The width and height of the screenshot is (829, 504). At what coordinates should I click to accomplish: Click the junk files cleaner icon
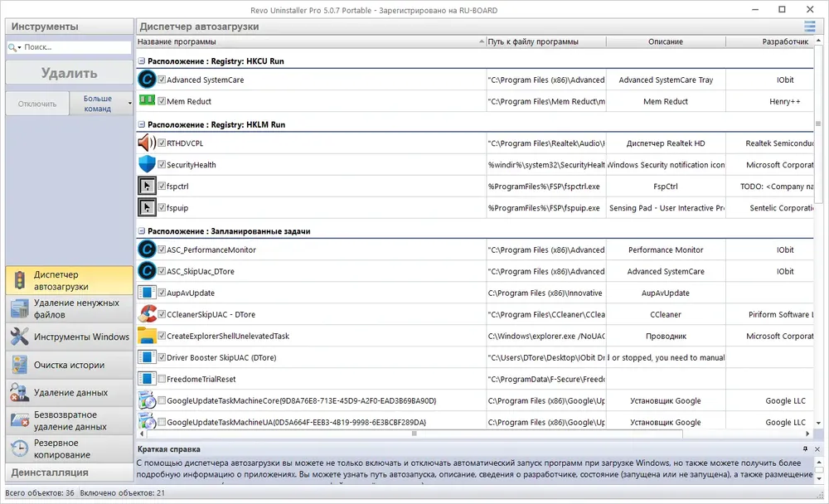click(x=20, y=309)
